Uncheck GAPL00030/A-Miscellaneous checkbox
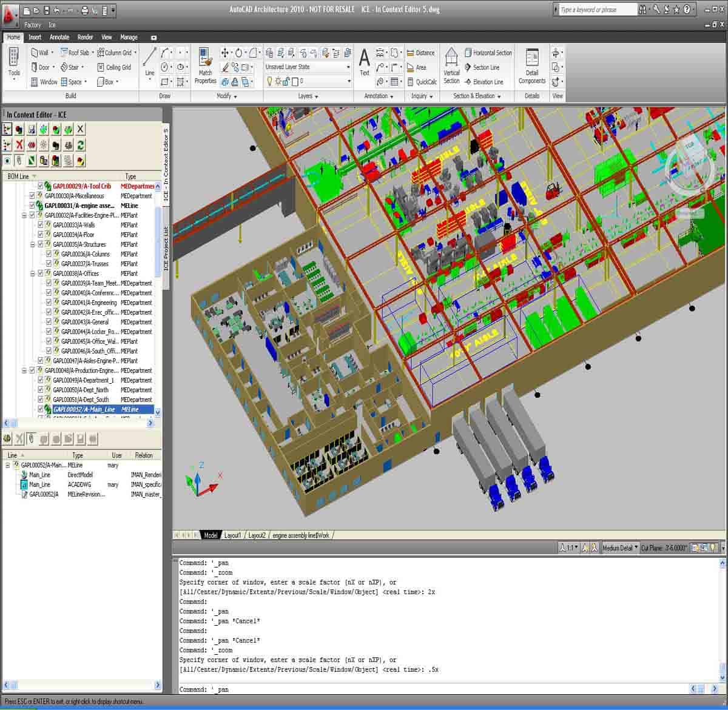Viewport: 728px width, 710px height. 33,196
